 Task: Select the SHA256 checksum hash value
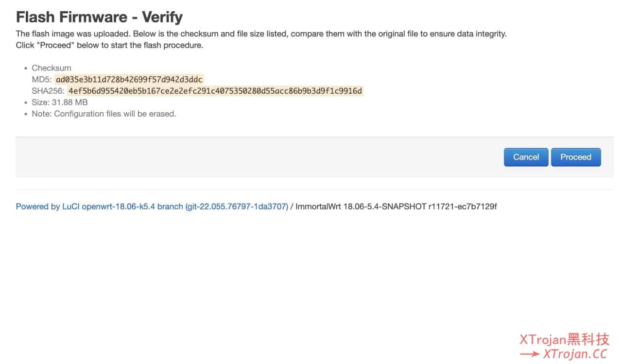215,91
